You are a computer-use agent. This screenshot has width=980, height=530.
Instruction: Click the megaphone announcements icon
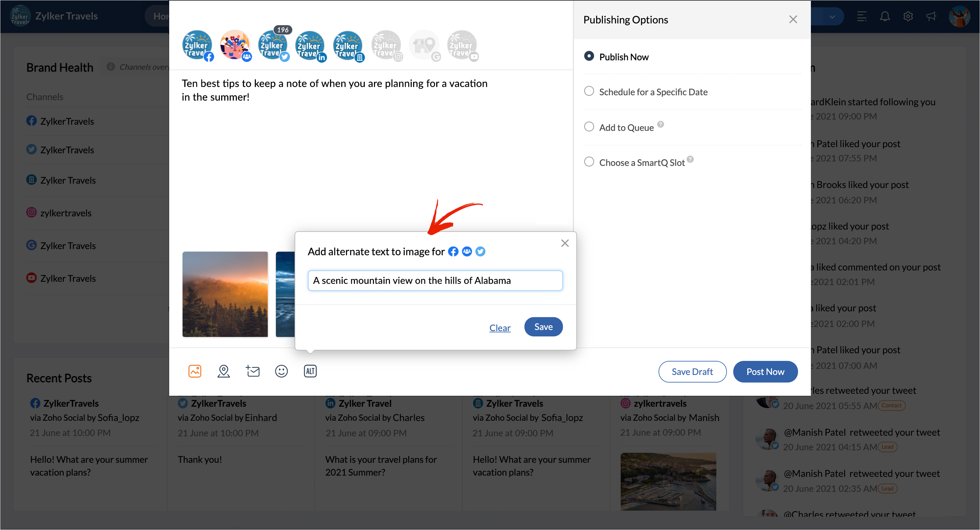pos(931,16)
